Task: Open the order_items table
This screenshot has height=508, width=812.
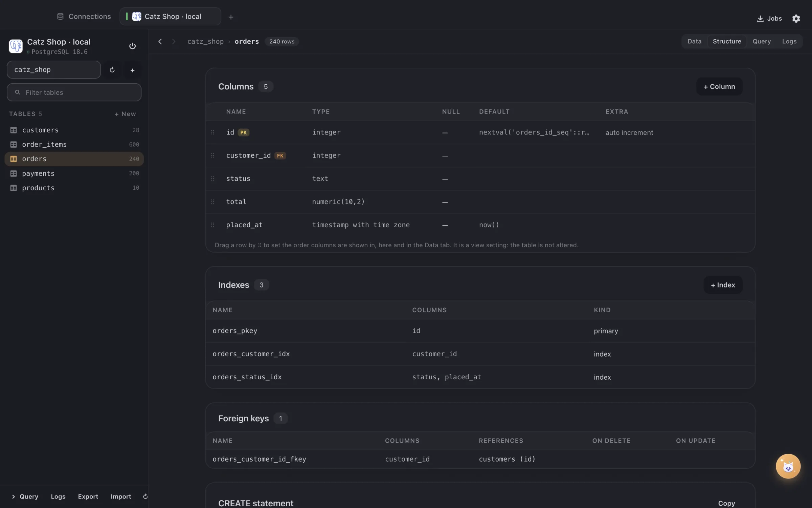Action: click(74, 145)
